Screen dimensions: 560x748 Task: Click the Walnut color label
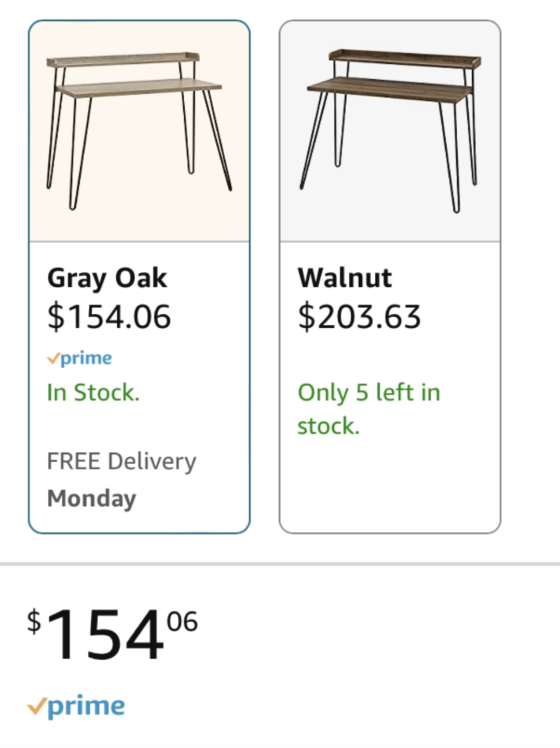[x=345, y=277]
